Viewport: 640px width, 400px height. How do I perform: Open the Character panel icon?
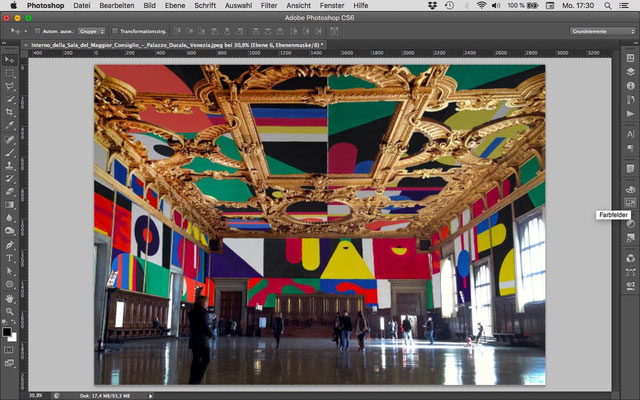click(631, 134)
